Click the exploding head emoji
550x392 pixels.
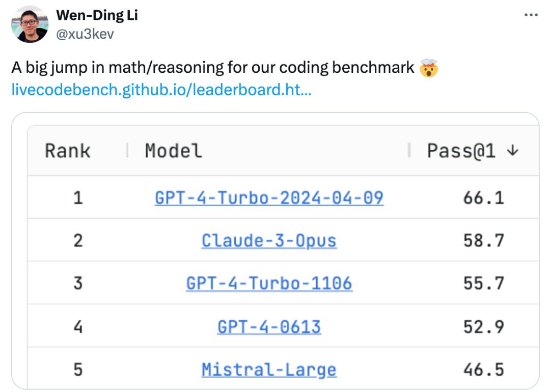coord(429,68)
